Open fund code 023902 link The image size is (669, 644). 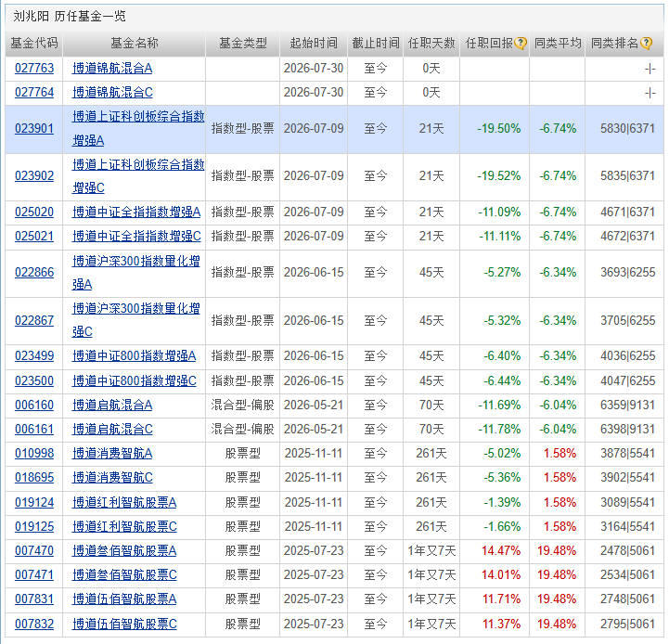[x=34, y=176]
